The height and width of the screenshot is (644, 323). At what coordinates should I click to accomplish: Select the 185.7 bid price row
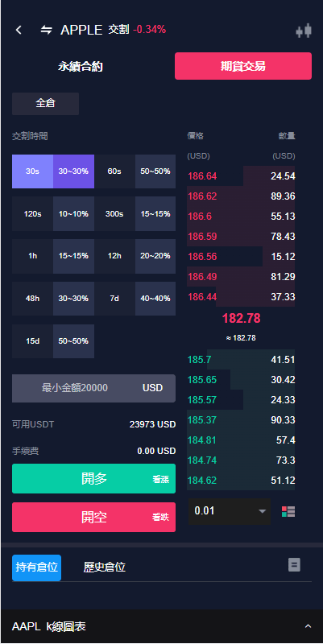click(x=241, y=360)
